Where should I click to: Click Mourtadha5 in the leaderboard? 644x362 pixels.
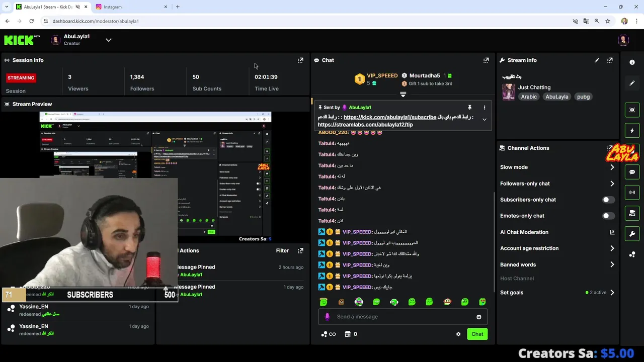pos(425,76)
